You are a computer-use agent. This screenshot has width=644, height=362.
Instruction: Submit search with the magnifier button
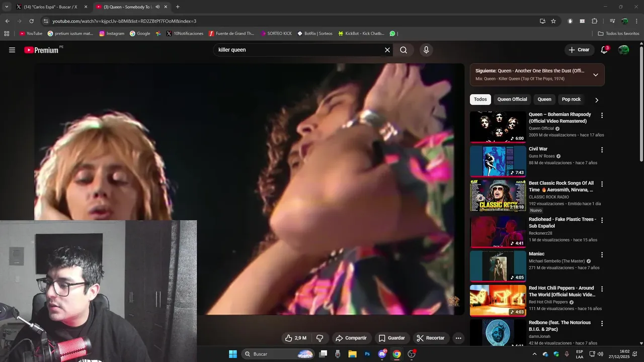point(404,50)
